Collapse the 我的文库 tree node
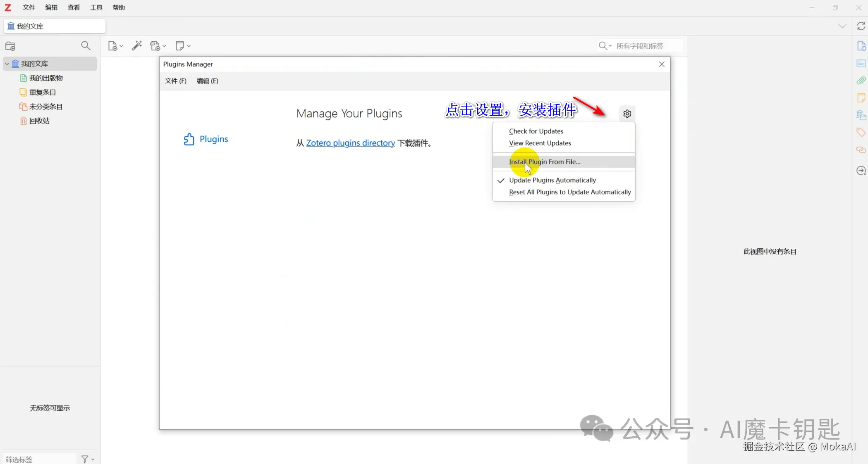The height and width of the screenshot is (464, 868). tap(7, 64)
